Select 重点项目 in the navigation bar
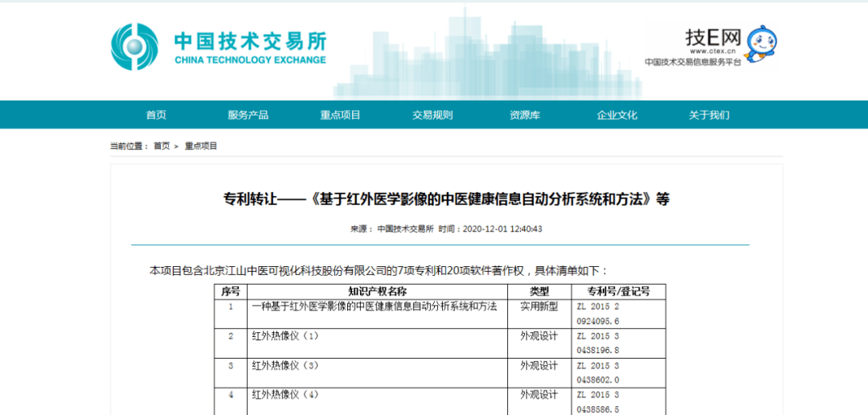The height and width of the screenshot is (415, 868). click(x=340, y=115)
